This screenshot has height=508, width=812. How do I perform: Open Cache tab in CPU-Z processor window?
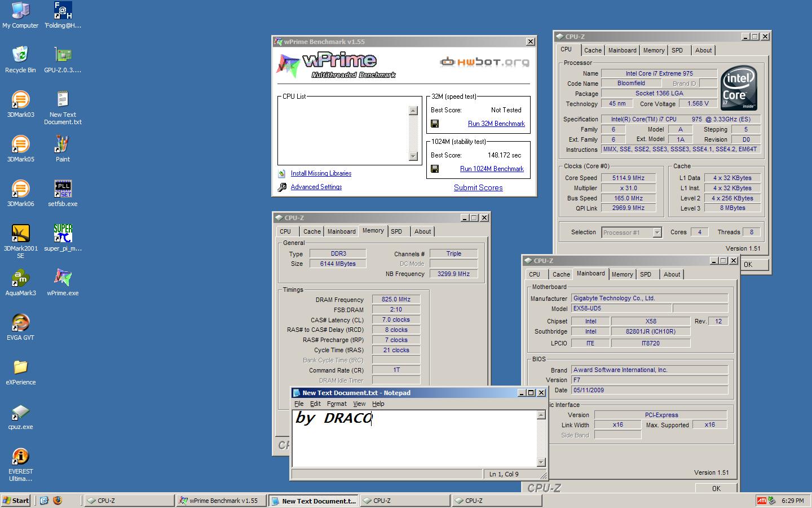tap(593, 50)
